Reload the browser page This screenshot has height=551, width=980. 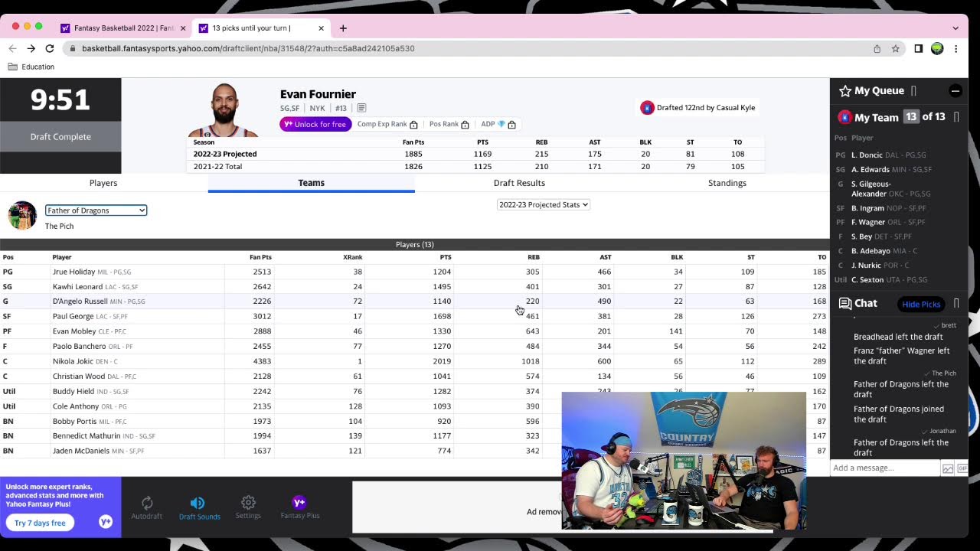(x=50, y=48)
